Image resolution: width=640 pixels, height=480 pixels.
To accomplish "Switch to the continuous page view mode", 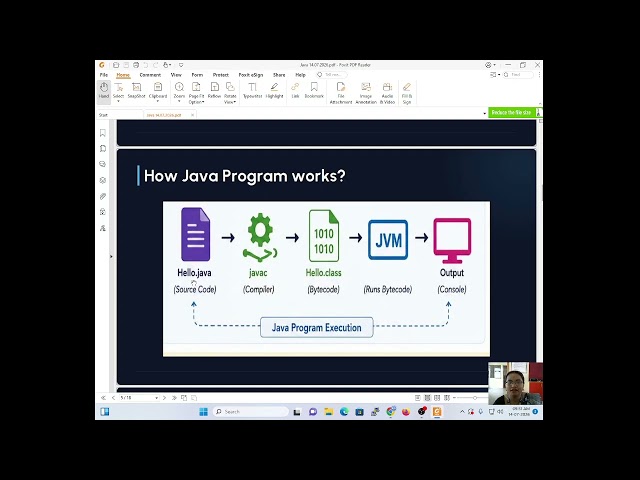I will point(427,398).
